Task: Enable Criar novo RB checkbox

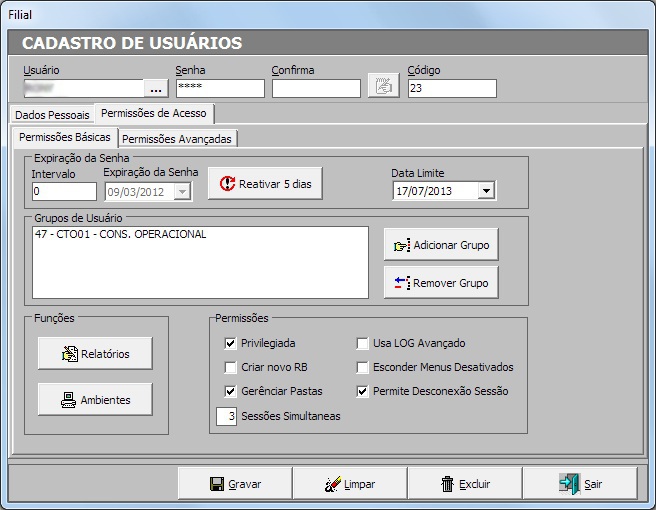Action: coord(230,367)
